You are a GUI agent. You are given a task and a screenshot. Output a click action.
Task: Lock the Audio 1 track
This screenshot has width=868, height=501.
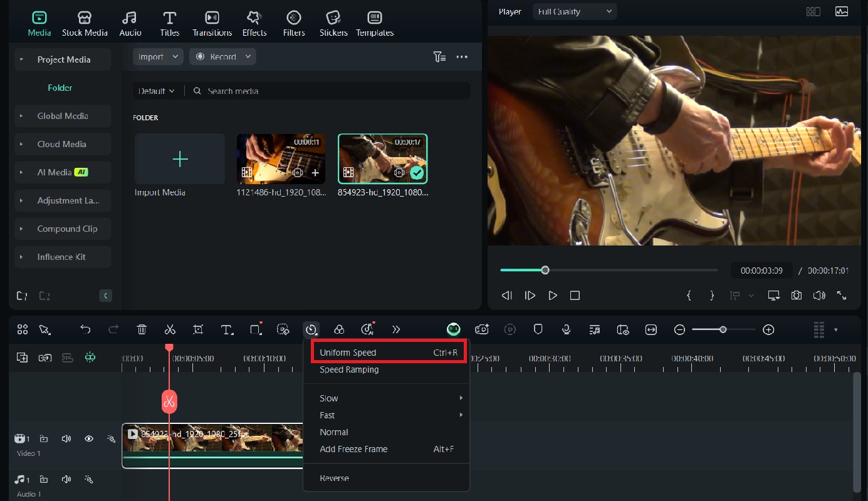coord(44,480)
